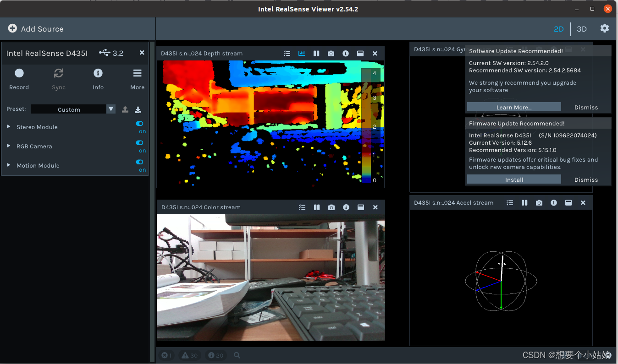
Task: Expand the Stereo Module section
Action: coord(9,126)
